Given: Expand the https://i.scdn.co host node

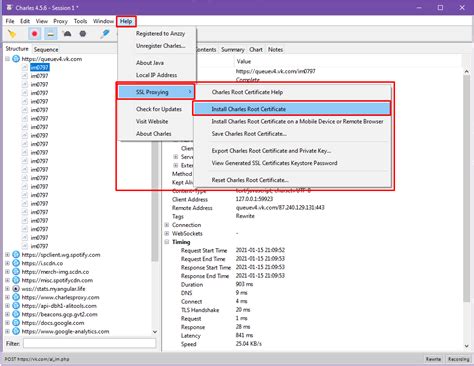Looking at the screenshot, I should [7, 263].
